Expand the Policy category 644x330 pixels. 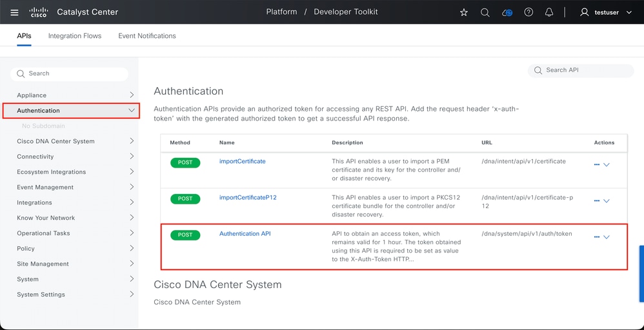pyautogui.click(x=132, y=248)
